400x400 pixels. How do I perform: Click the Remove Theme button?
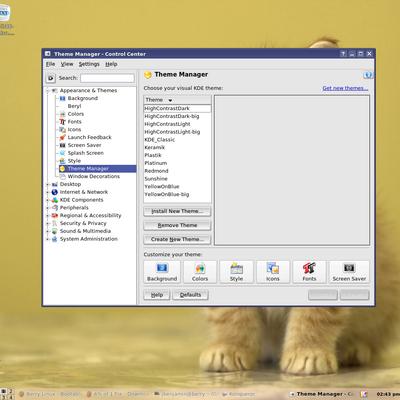point(177,225)
